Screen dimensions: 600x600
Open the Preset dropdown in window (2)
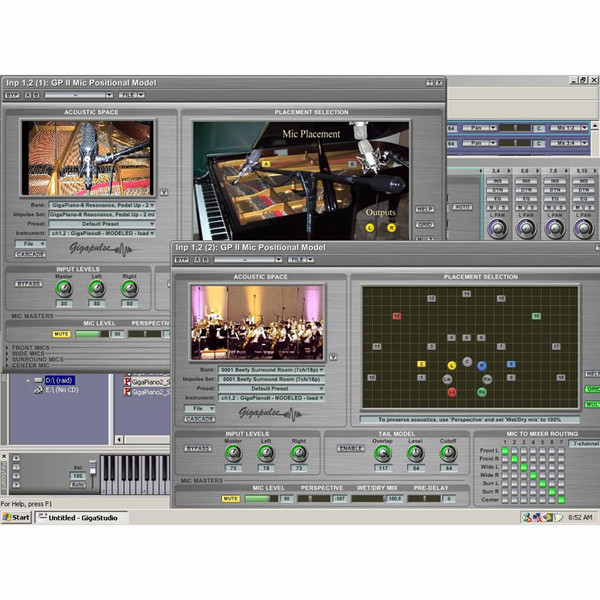[x=272, y=388]
